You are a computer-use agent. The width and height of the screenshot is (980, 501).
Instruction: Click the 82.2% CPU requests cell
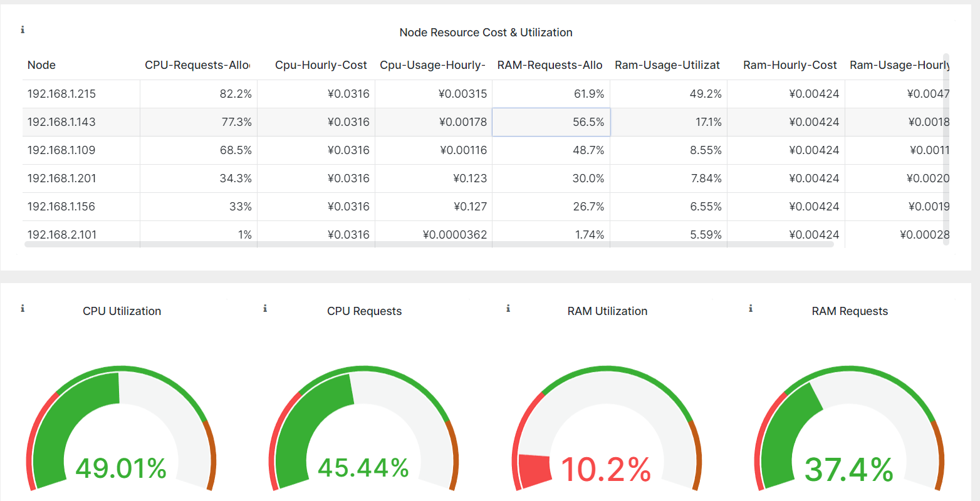pos(199,94)
